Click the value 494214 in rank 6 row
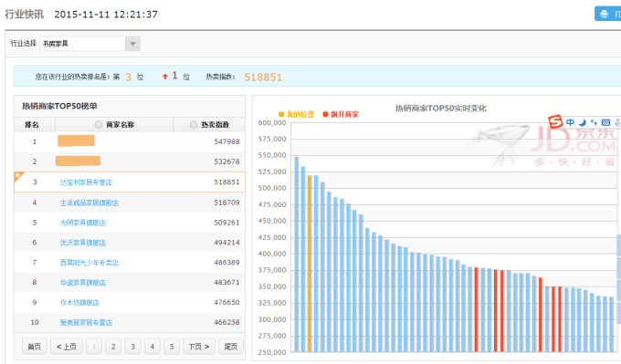This screenshot has width=621, height=364. (x=226, y=243)
